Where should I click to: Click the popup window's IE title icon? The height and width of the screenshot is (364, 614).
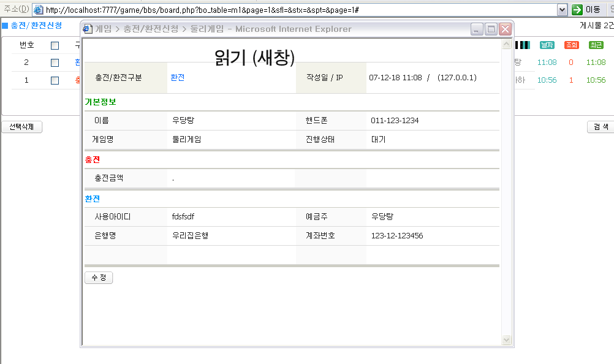point(88,29)
